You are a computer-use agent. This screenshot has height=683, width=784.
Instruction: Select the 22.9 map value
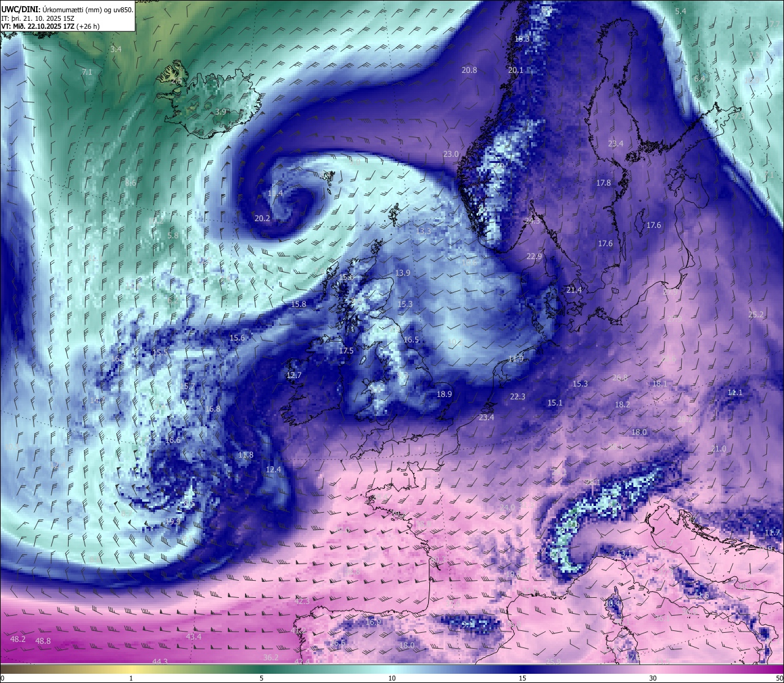[534, 256]
